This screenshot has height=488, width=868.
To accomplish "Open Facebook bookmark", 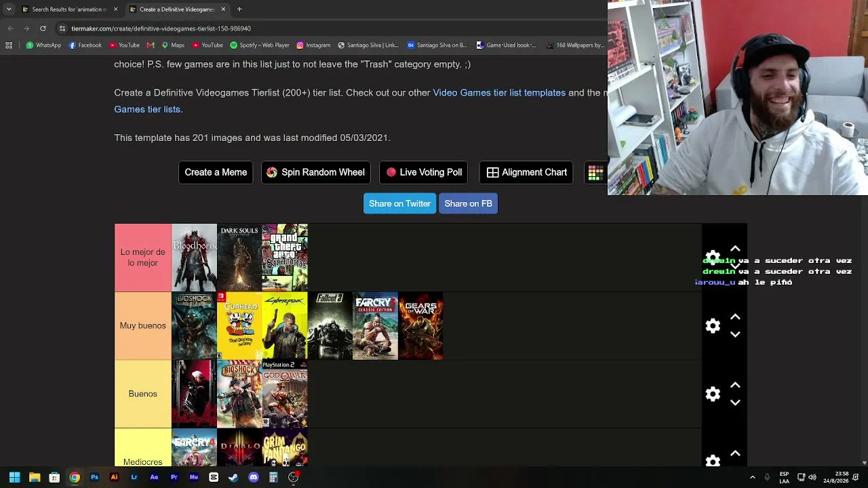I will pyautogui.click(x=85, y=45).
